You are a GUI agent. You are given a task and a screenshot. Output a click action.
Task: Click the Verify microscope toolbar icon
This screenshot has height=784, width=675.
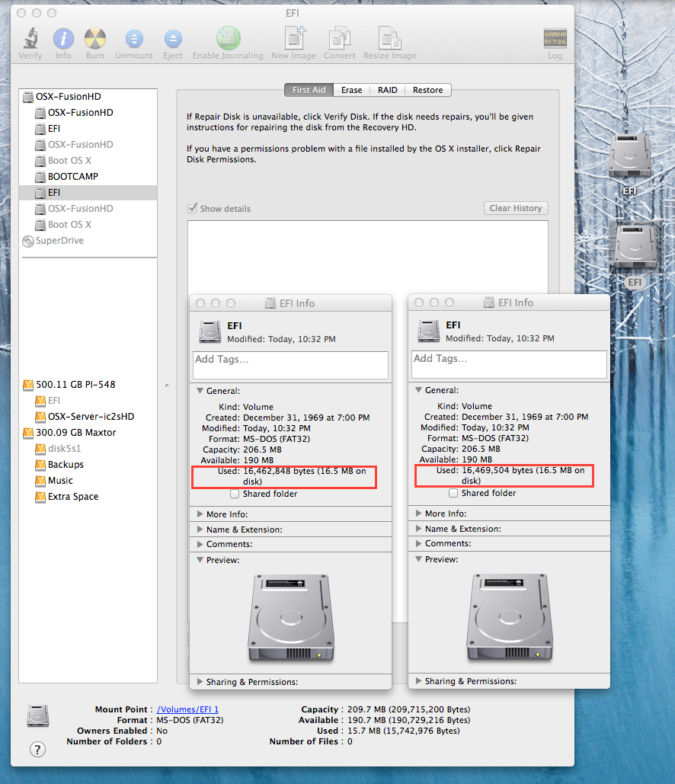point(30,38)
